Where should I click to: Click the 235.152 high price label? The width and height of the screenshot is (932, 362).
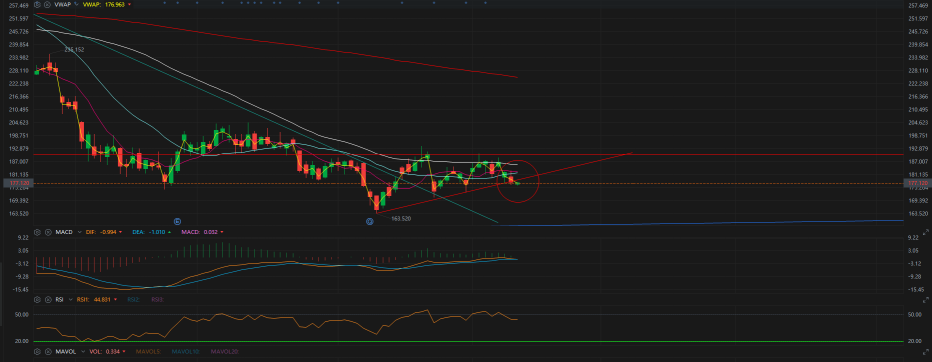(x=74, y=50)
